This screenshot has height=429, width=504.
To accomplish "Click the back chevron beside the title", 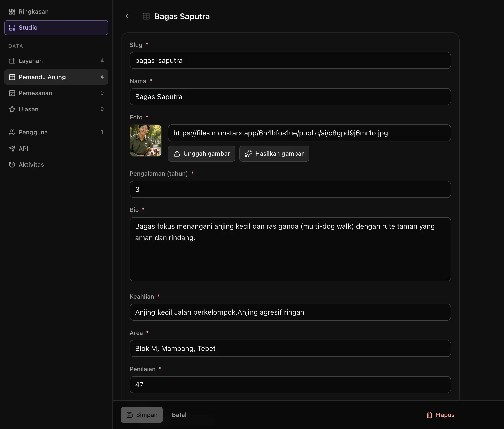I will 127,16.
